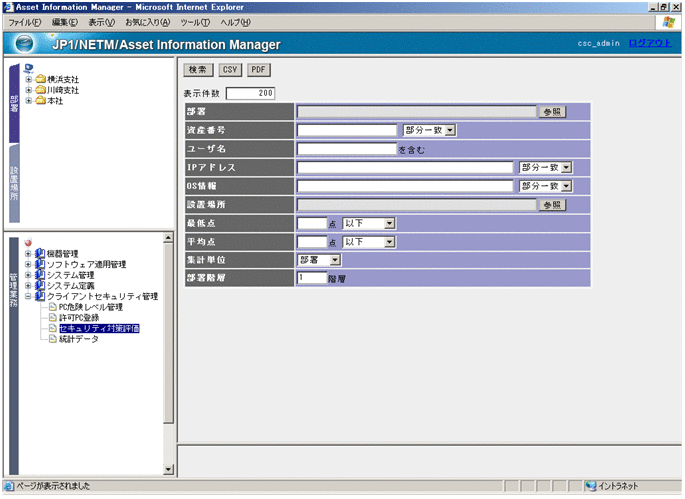
Task: Click the 検索 search button
Action: pos(197,70)
